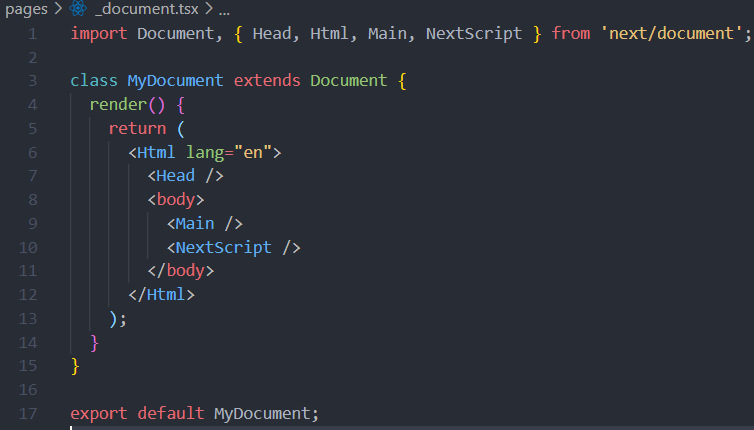Select line number 17 in the gutter
The width and height of the screenshot is (754, 430).
(x=28, y=414)
